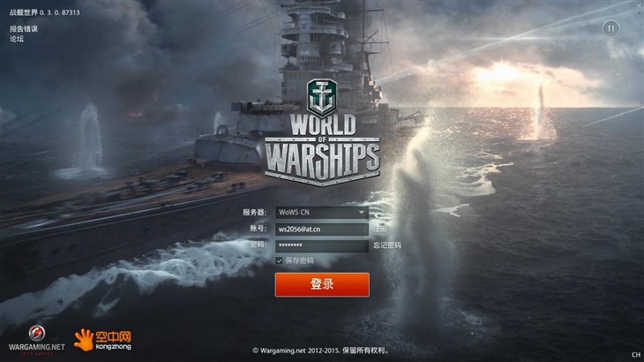
Task: Click the server dropdown arrow
Action: pos(362,213)
